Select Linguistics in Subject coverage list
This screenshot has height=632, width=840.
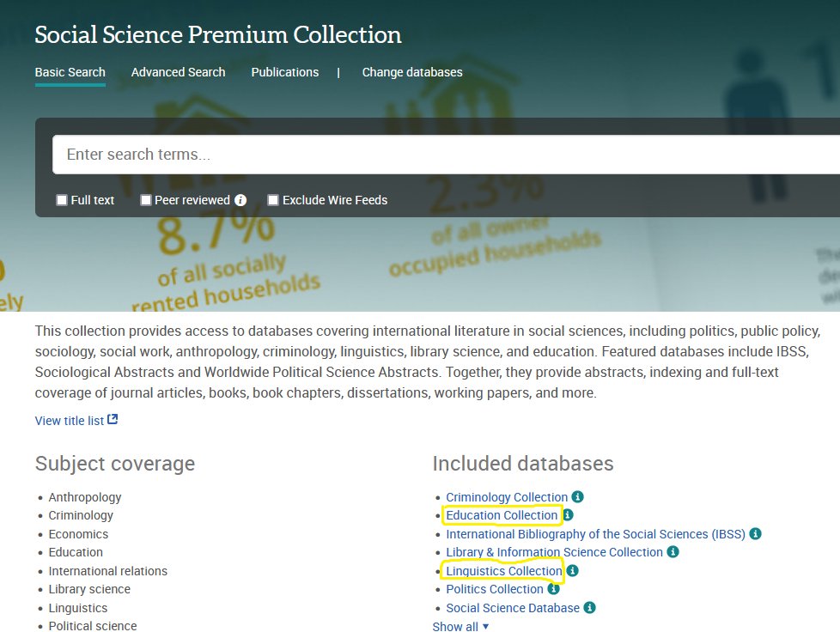(x=77, y=608)
